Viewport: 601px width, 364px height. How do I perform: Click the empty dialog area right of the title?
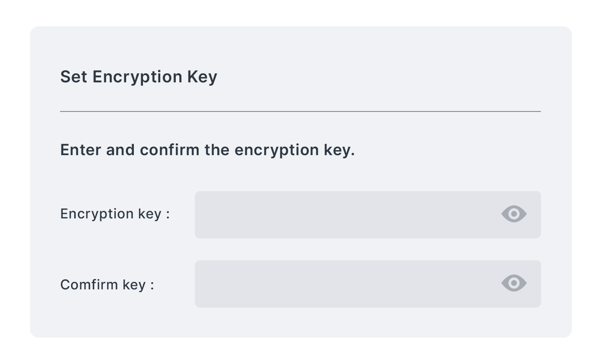(387, 77)
